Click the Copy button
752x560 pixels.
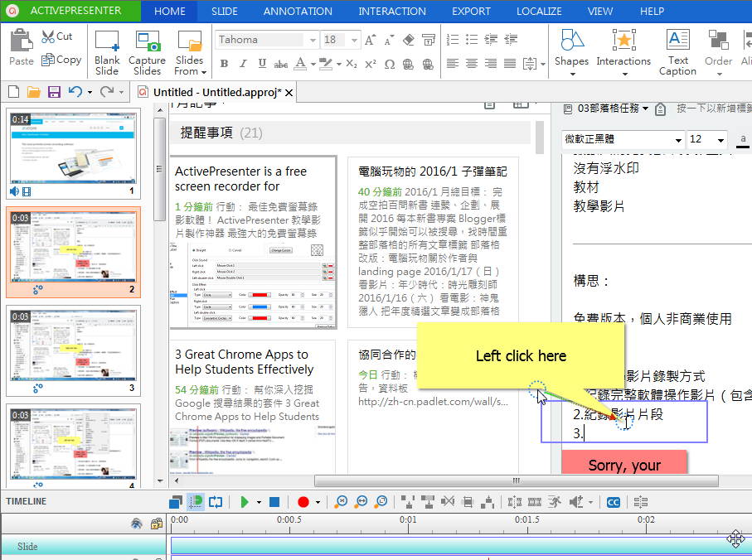click(61, 60)
